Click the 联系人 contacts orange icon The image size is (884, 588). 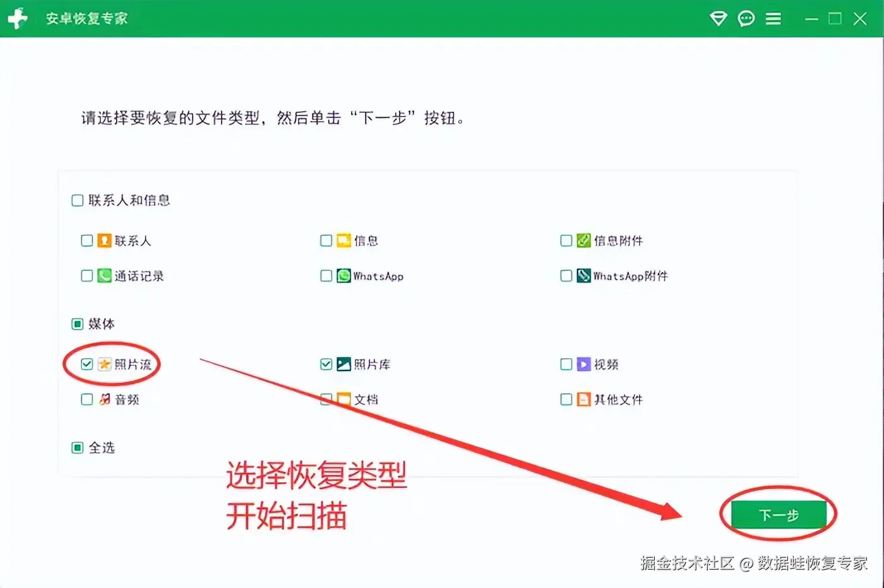click(104, 240)
